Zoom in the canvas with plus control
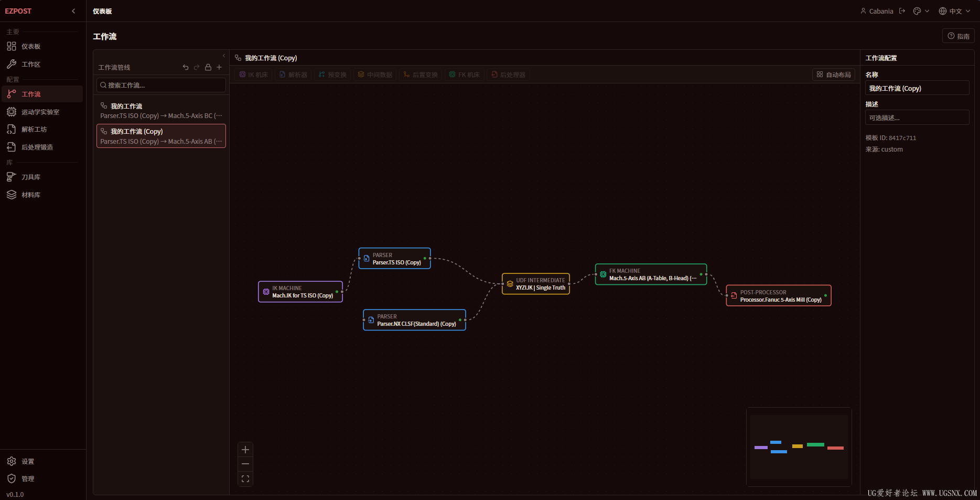980x500 pixels. click(x=245, y=450)
